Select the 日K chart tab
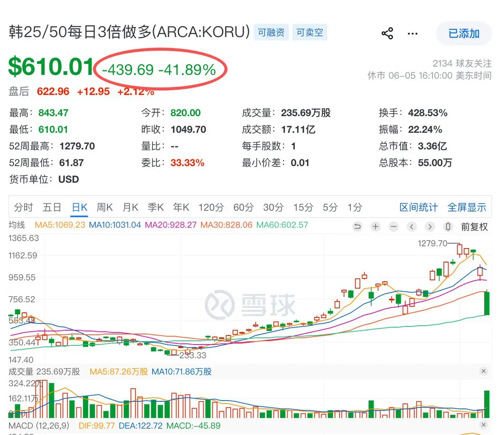This screenshot has width=504, height=435. click(x=79, y=207)
